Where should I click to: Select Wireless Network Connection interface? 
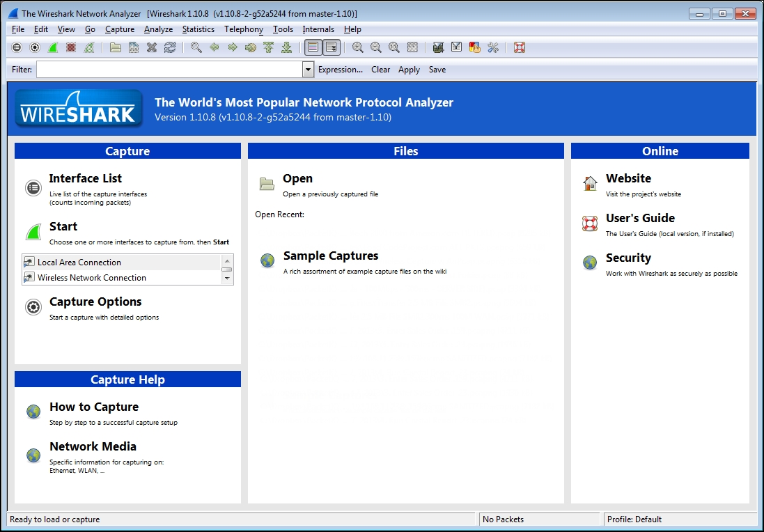pos(122,278)
